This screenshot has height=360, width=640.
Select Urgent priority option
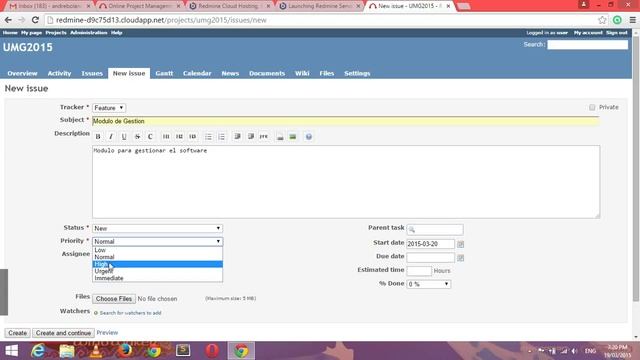click(x=158, y=271)
